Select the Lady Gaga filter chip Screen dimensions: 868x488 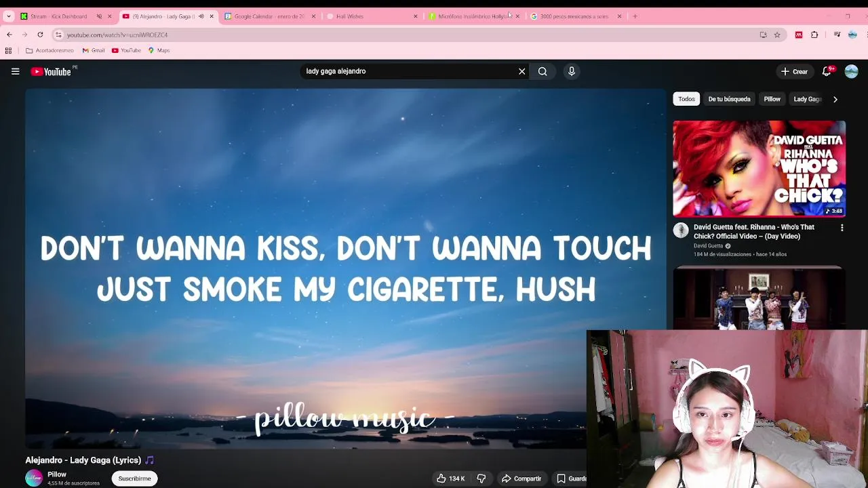click(807, 99)
